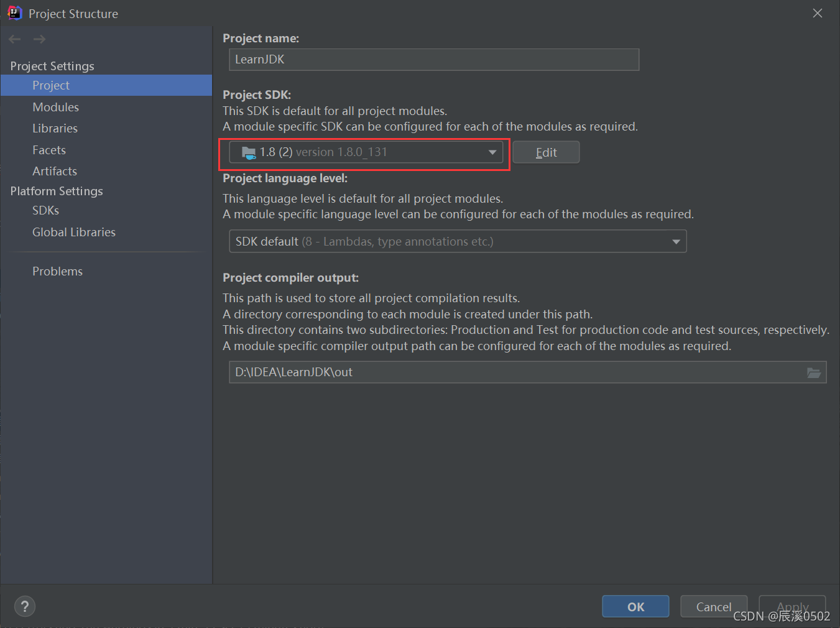
Task: Expand the Project language level dropdown
Action: (x=458, y=241)
